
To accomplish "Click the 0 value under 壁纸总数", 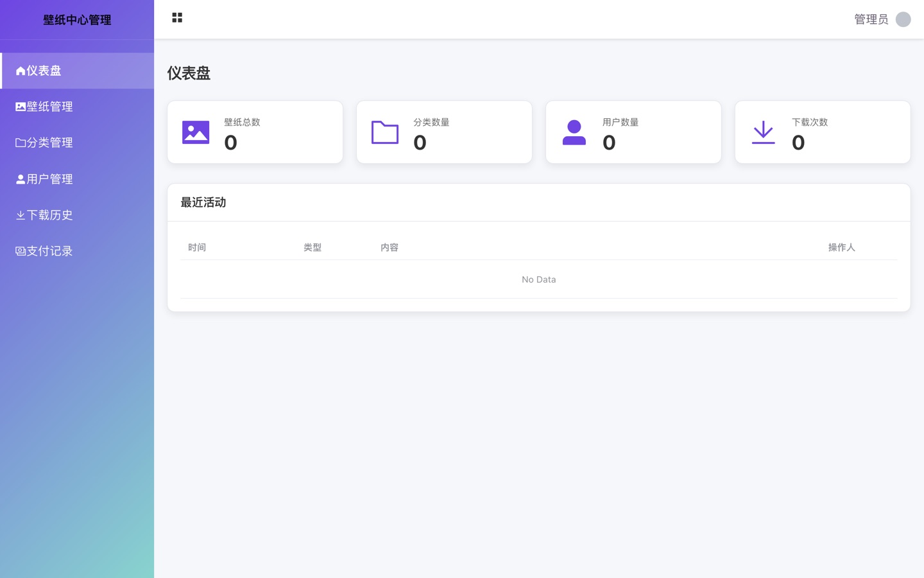I will [231, 143].
